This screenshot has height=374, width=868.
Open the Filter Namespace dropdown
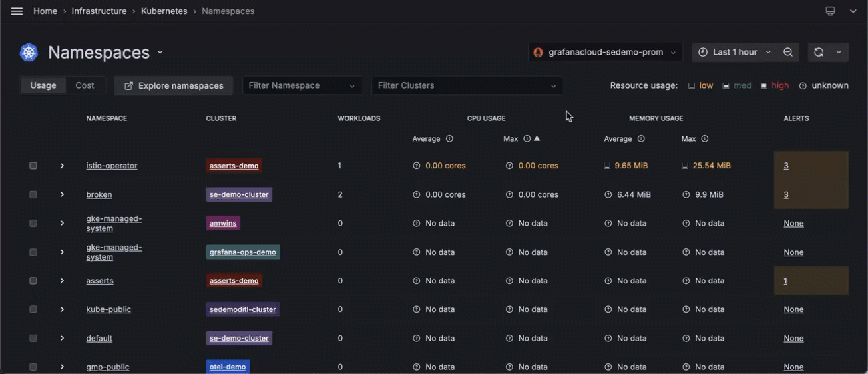click(302, 86)
